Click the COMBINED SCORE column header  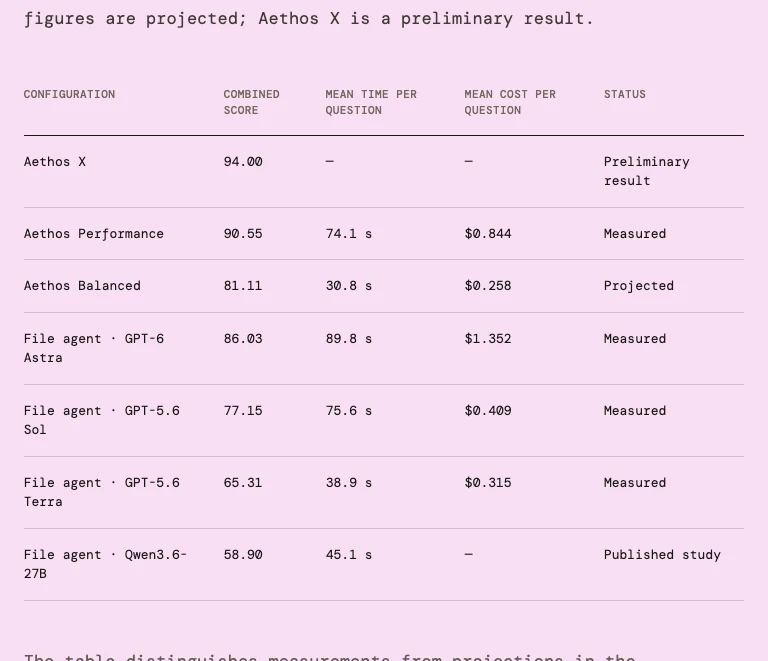tap(251, 102)
